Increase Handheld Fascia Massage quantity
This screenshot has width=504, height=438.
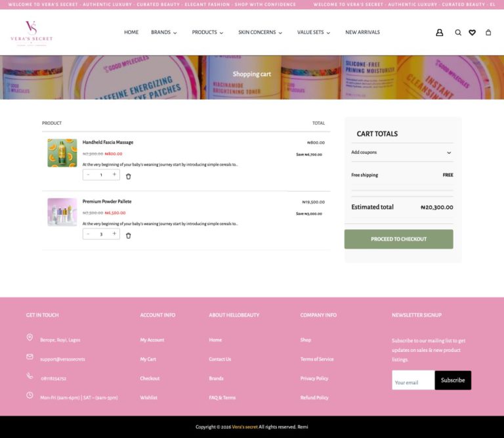[x=114, y=174]
